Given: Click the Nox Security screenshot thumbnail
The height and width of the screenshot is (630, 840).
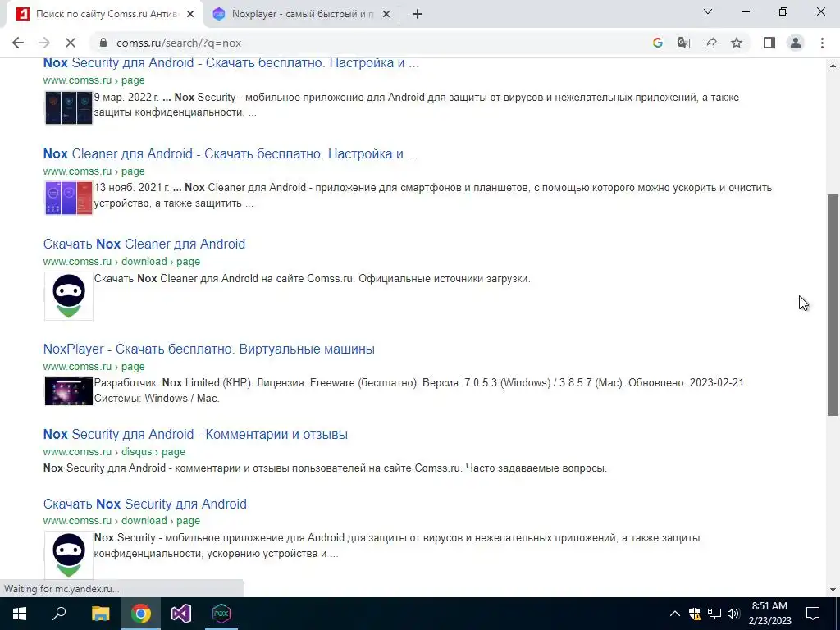Looking at the screenshot, I should pyautogui.click(x=69, y=107).
